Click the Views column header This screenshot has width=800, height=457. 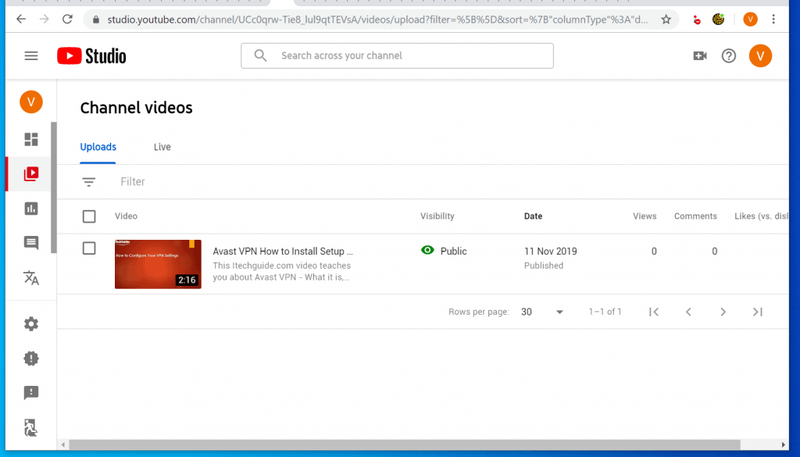point(645,216)
